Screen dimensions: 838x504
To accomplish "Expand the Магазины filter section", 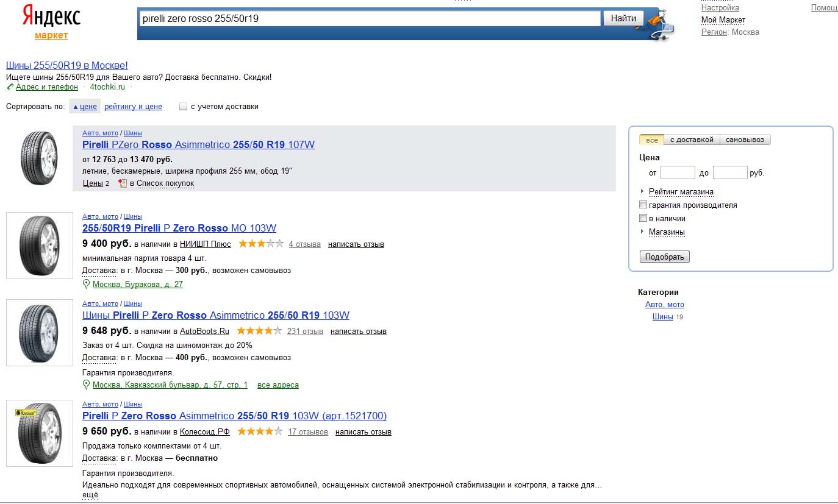I will 667,232.
